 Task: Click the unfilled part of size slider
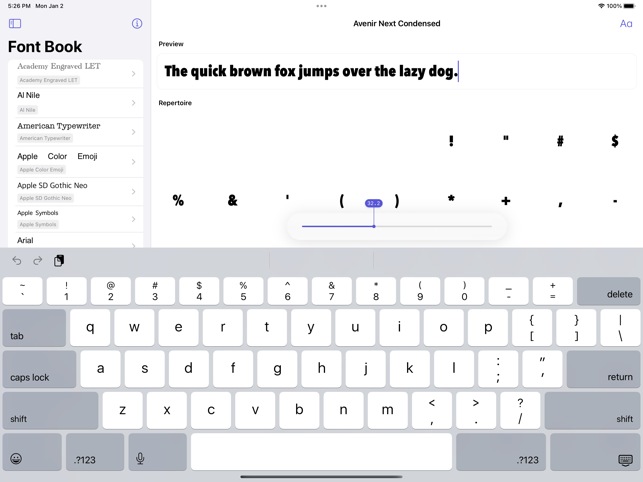tap(433, 226)
